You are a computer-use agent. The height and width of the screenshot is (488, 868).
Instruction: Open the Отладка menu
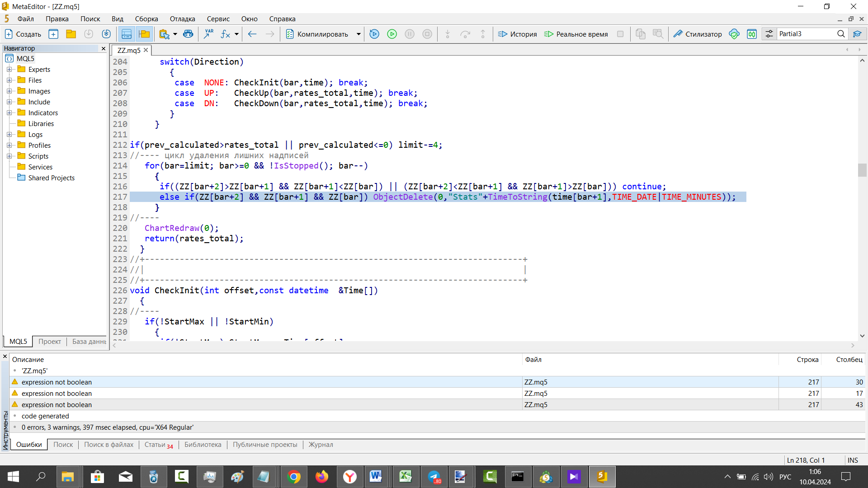(182, 19)
